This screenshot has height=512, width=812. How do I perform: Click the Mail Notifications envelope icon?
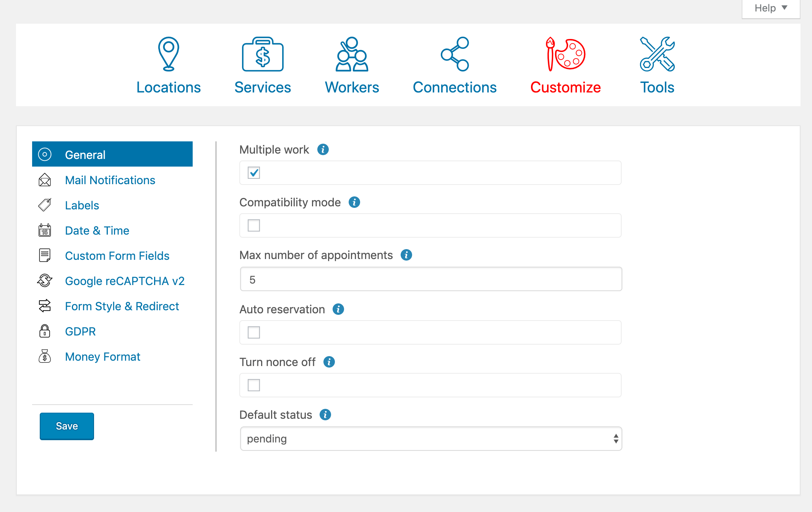[x=44, y=180]
